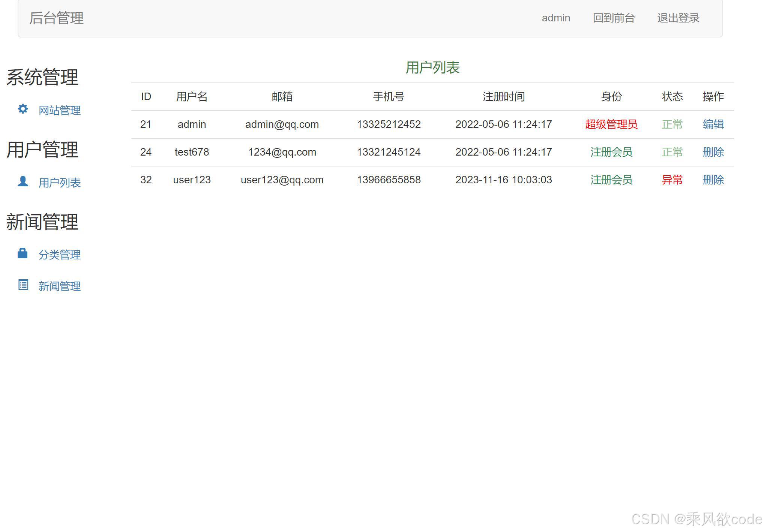
Task: Click the list icon beside 新闻管理
Action: click(23, 285)
